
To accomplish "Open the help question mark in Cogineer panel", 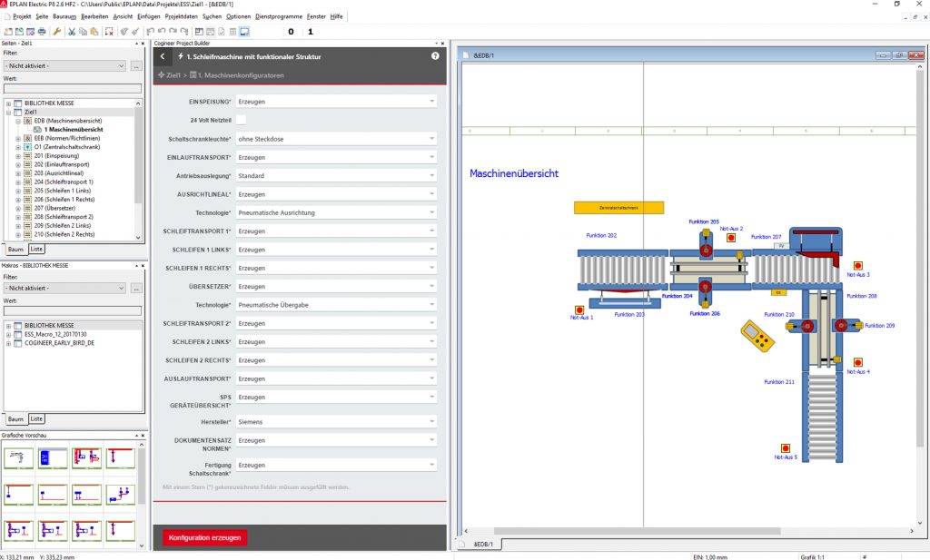I will point(436,56).
